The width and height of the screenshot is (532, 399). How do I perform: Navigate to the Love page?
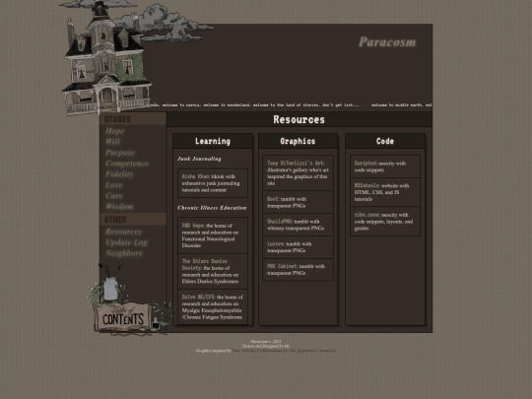(113, 185)
